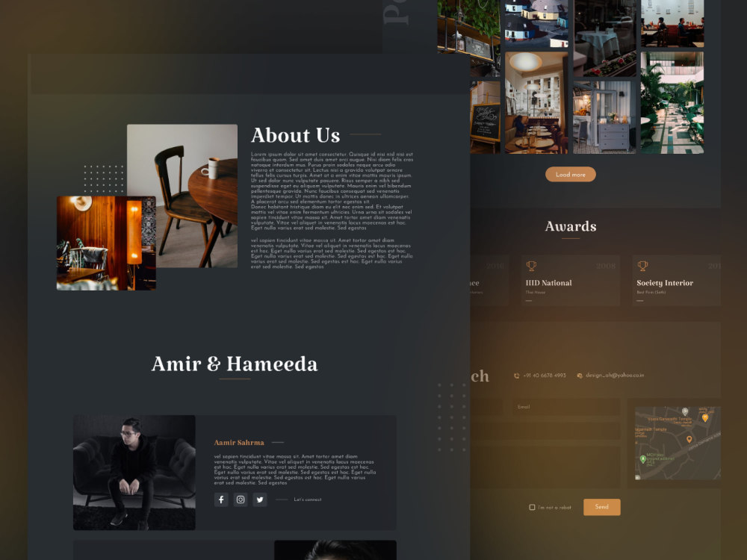Click the About Us heading
Image resolution: width=747 pixels, height=560 pixels.
tap(295, 135)
